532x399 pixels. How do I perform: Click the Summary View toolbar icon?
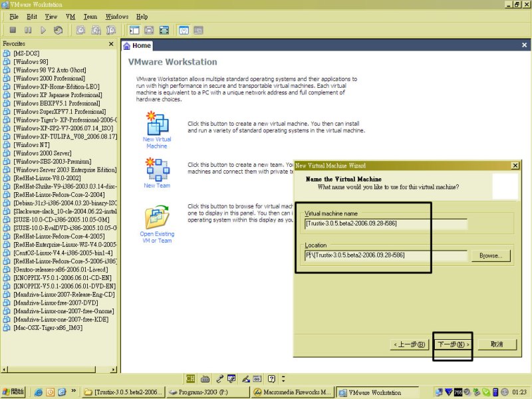click(184, 30)
